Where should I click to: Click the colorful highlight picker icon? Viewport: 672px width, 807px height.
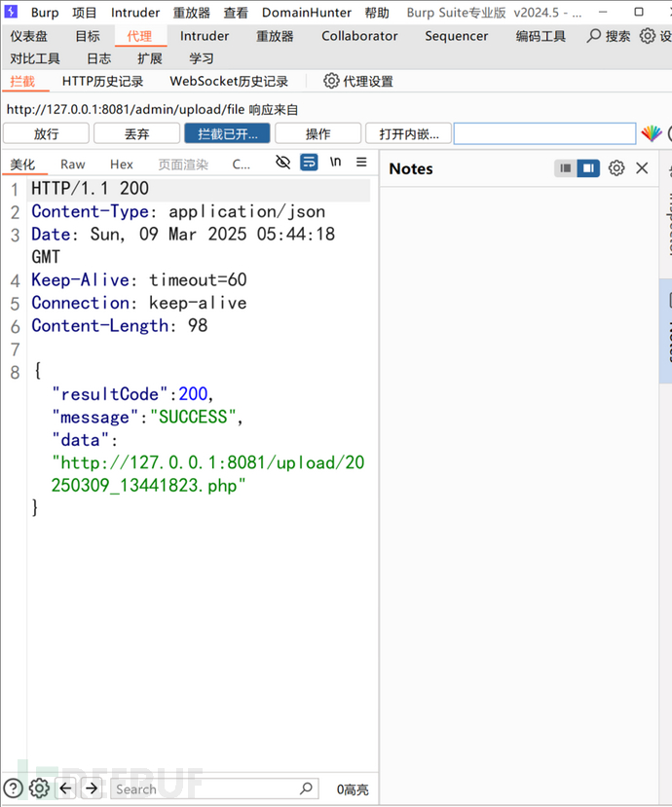tap(652, 133)
